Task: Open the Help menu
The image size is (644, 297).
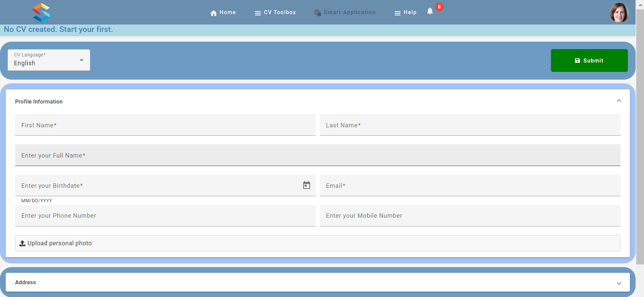Action: 405,12
